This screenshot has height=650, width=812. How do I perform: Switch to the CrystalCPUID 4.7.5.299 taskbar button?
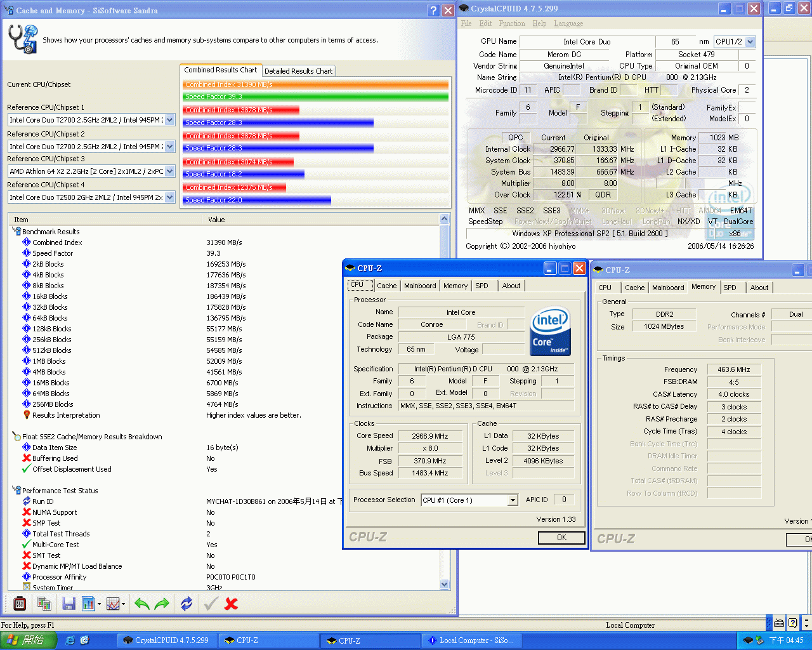point(166,640)
